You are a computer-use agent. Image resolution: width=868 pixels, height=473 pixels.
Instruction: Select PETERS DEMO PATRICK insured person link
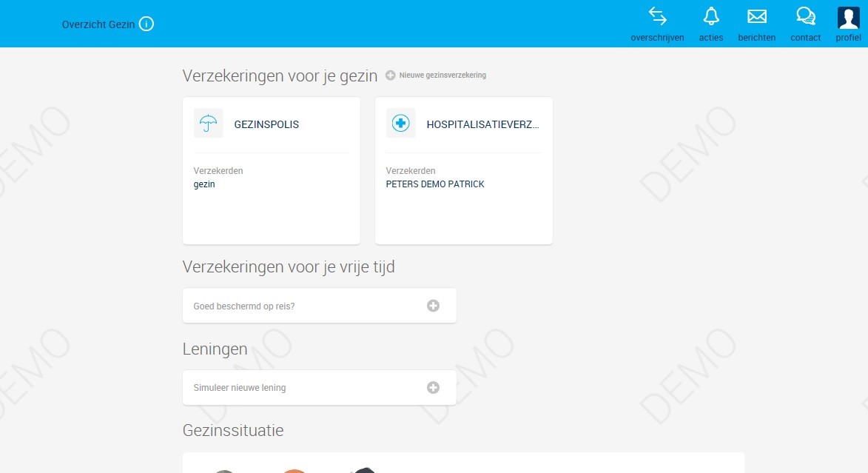pyautogui.click(x=435, y=184)
